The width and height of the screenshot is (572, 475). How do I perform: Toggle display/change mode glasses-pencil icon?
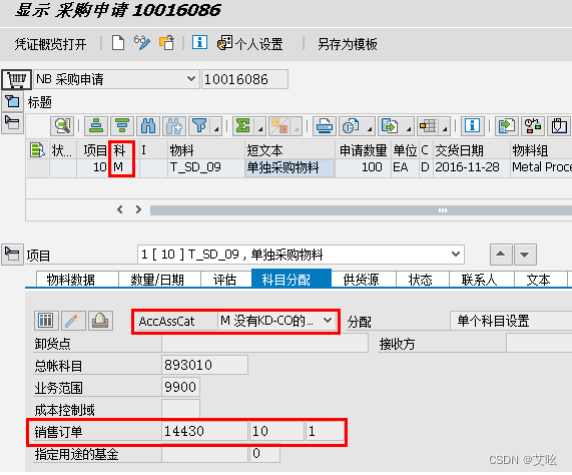coord(142,43)
